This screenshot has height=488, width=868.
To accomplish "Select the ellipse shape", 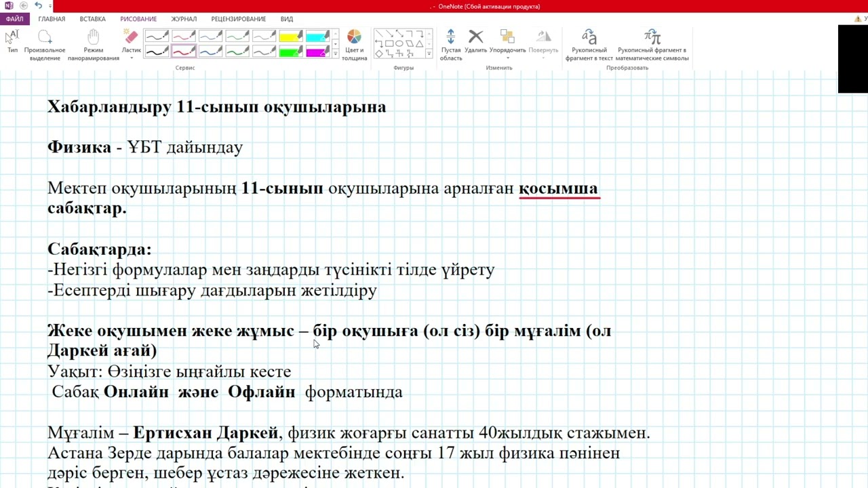I will coord(399,43).
